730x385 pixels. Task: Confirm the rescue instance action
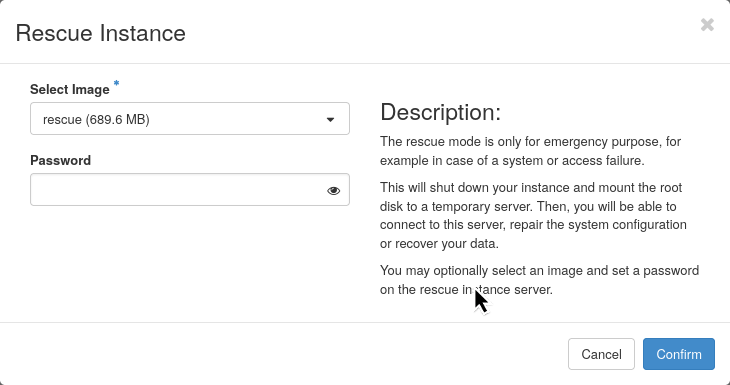pos(679,354)
